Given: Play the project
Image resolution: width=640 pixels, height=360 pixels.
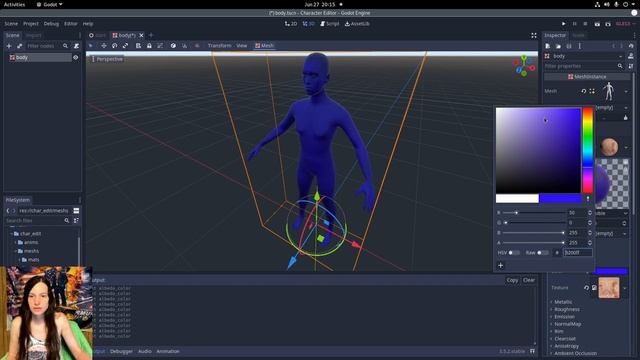Looking at the screenshot, I should [x=563, y=24].
